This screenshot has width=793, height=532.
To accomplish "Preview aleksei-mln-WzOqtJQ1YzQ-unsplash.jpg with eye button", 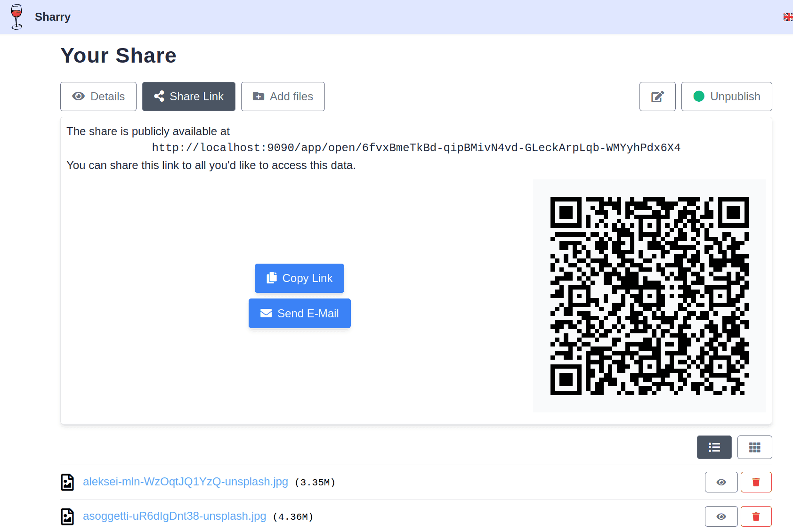I will point(721,482).
